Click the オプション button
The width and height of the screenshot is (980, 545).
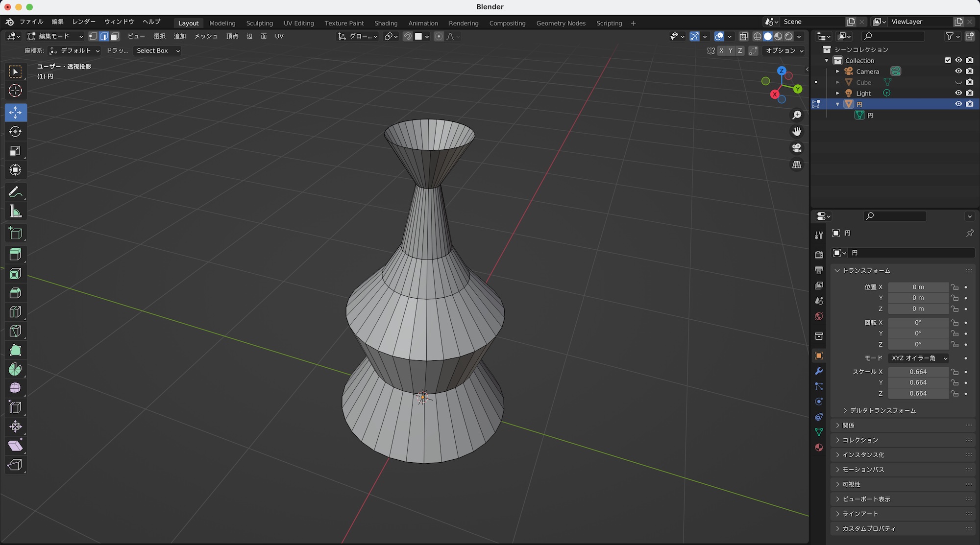click(784, 50)
